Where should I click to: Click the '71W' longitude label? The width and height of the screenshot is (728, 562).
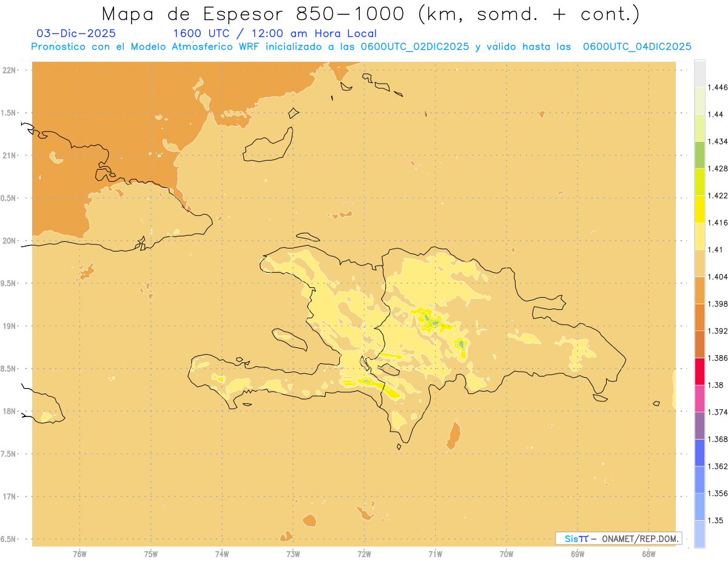pyautogui.click(x=435, y=554)
